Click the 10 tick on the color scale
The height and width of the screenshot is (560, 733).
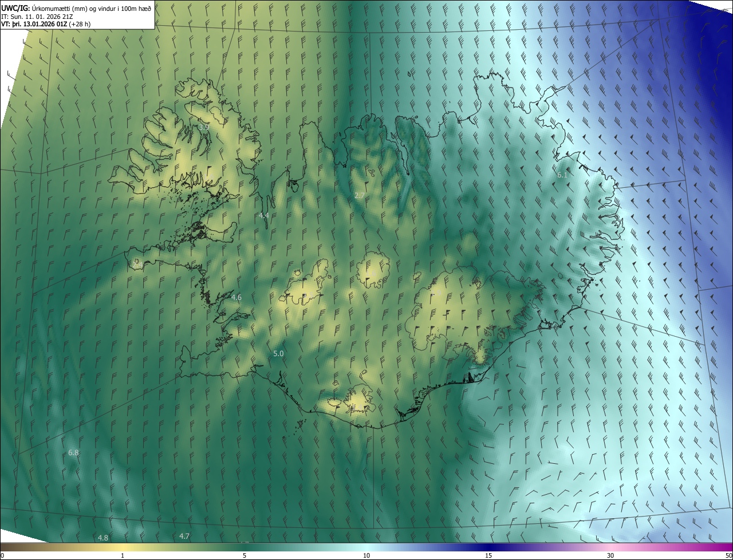click(x=366, y=556)
